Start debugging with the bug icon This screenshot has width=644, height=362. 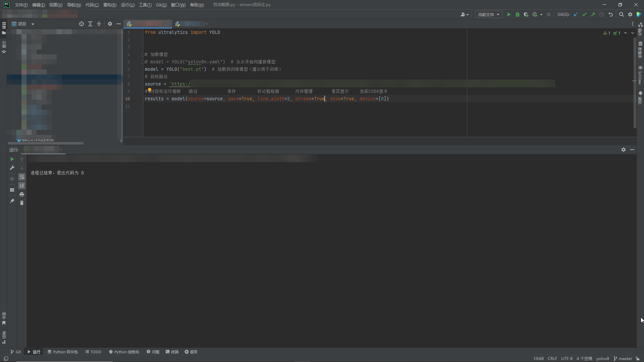tap(518, 14)
